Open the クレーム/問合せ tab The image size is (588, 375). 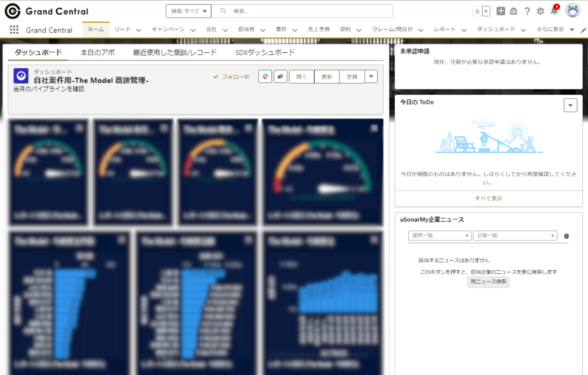(x=392, y=29)
